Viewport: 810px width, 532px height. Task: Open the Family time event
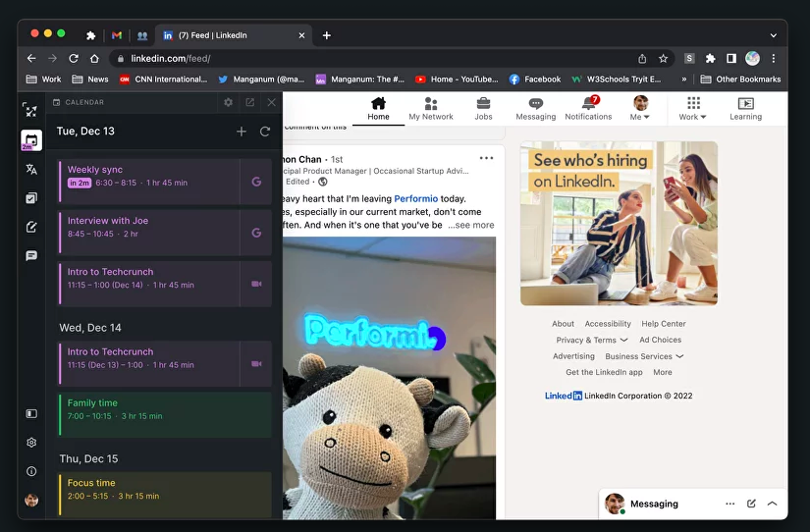click(x=165, y=415)
